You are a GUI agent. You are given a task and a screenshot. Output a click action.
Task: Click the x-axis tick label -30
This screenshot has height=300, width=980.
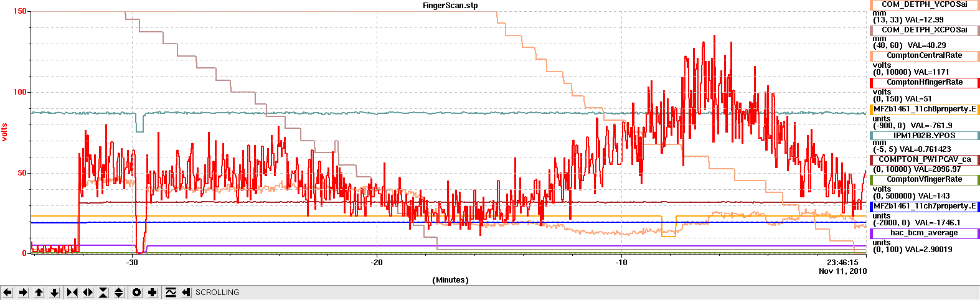point(131,263)
